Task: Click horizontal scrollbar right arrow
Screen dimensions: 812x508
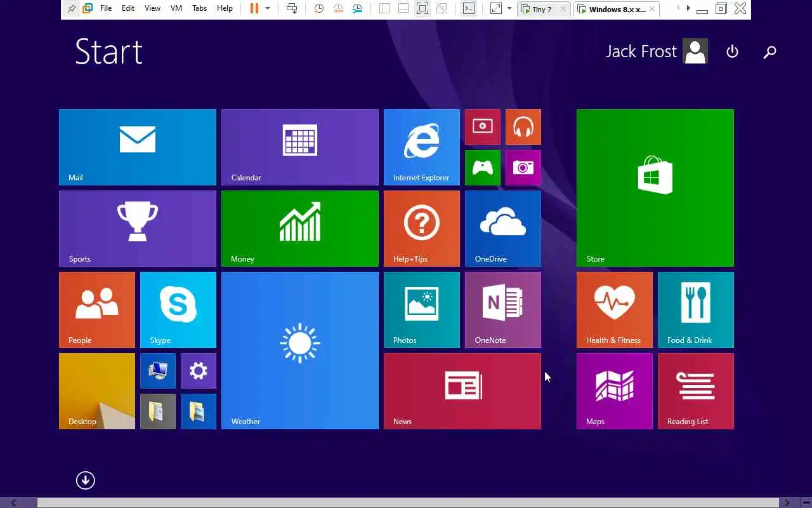Action: 787,503
